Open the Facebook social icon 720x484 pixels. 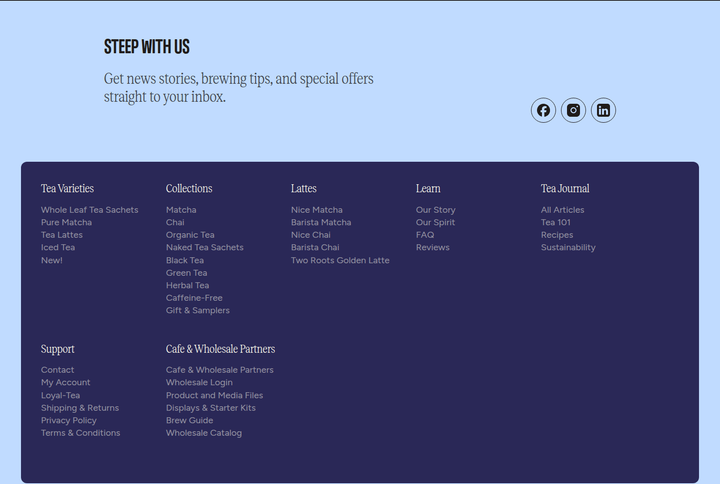(x=543, y=110)
